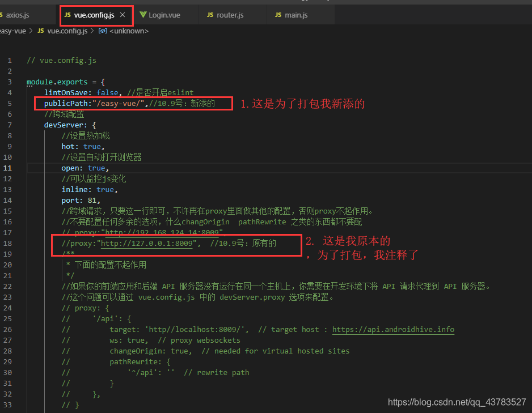Click the JS icon on the router.js tab
The width and height of the screenshot is (532, 413).
210,15
